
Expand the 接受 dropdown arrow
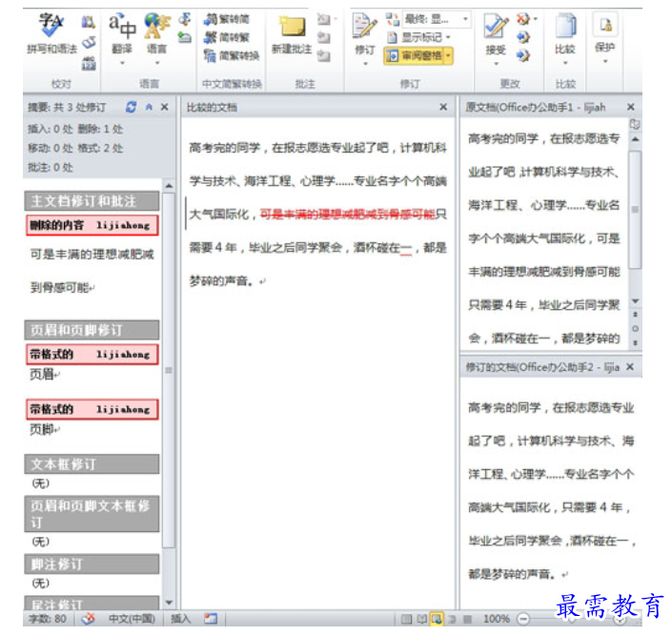pos(496,64)
